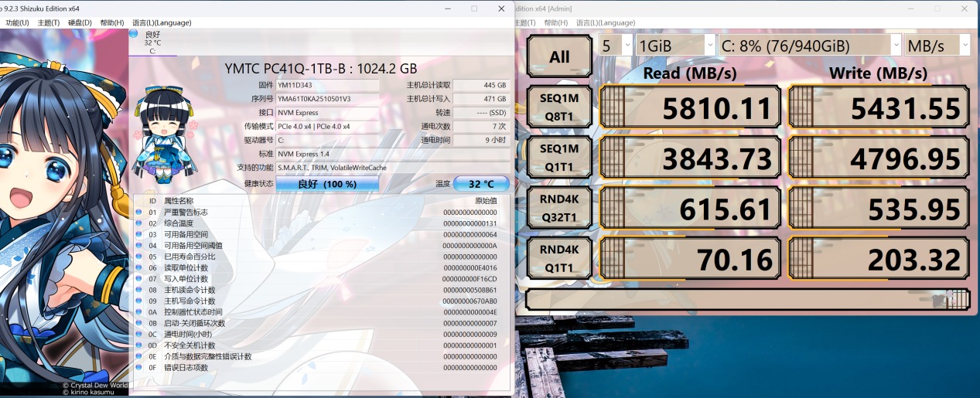The image size is (980, 398).
Task: Click the 4796.95 write result cell
Action: click(879, 157)
